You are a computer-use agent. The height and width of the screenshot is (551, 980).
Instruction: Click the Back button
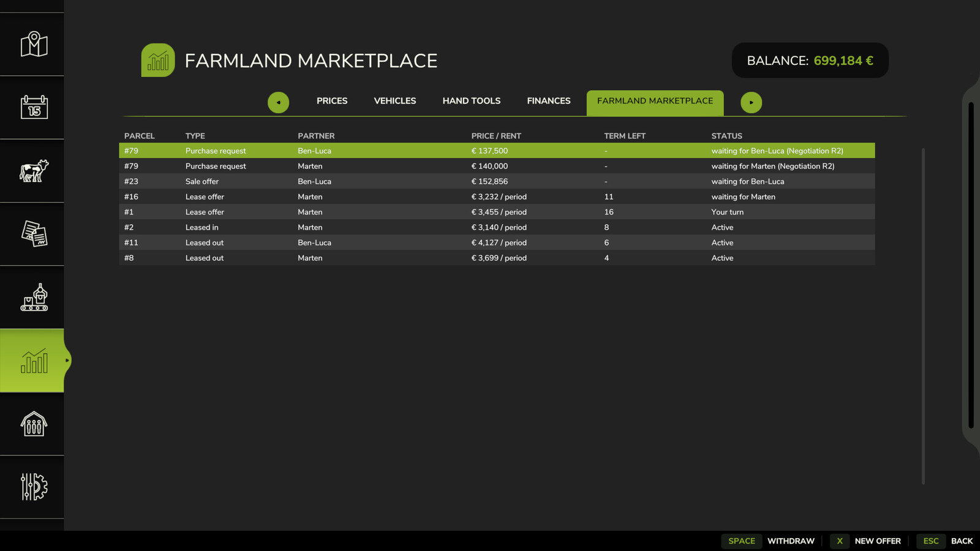pyautogui.click(x=962, y=541)
